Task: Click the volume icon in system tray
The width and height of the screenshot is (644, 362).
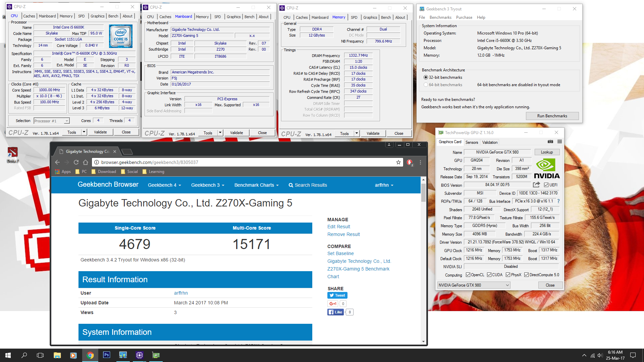Action: (x=600, y=355)
